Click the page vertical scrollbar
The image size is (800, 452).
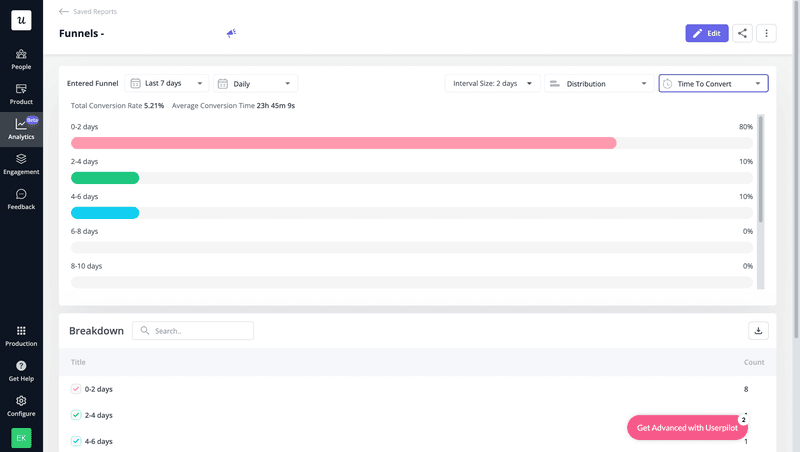coord(796,168)
